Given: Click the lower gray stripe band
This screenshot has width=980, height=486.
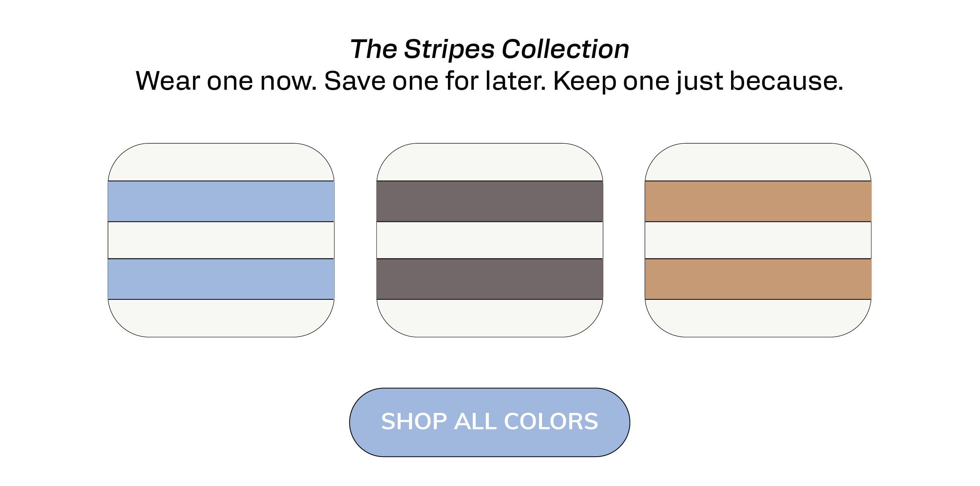Looking at the screenshot, I should [x=490, y=279].
